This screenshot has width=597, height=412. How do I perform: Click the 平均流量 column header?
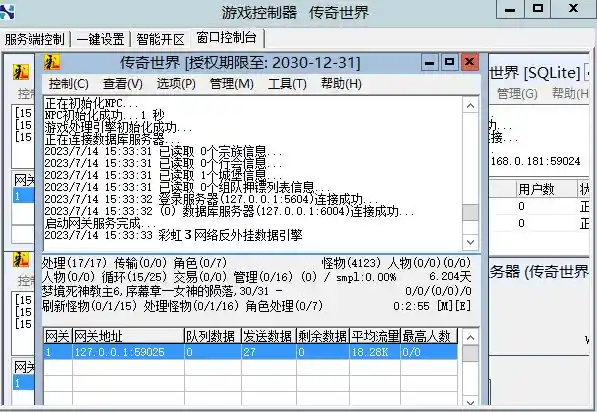[375, 336]
